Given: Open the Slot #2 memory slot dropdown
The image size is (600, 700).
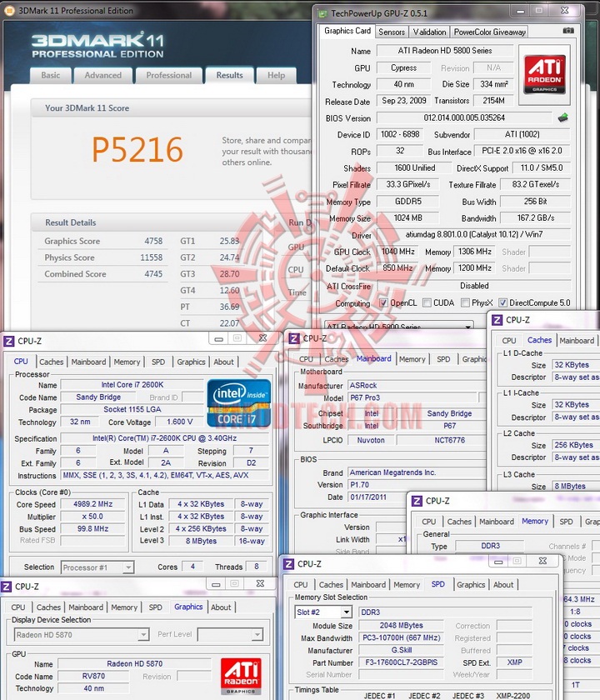Looking at the screenshot, I should click(347, 612).
